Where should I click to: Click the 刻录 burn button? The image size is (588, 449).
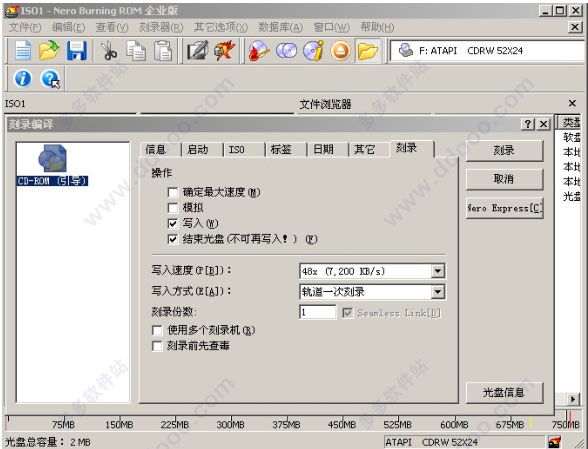coord(504,151)
